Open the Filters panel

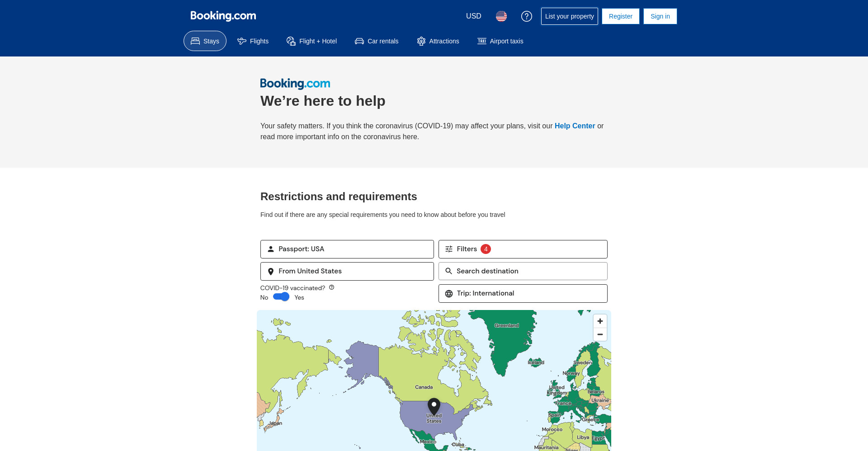pos(523,249)
